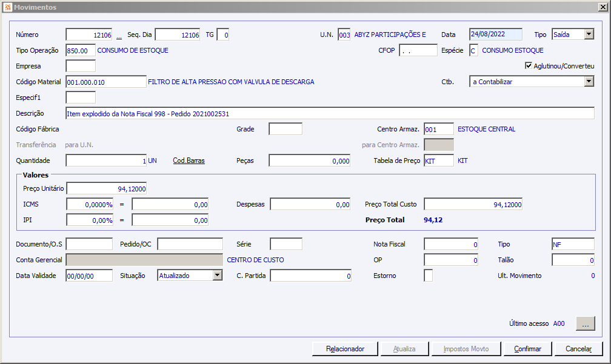Viewport: 611px width, 364px height.
Task: Click the U.N. field containing 003
Action: click(344, 35)
